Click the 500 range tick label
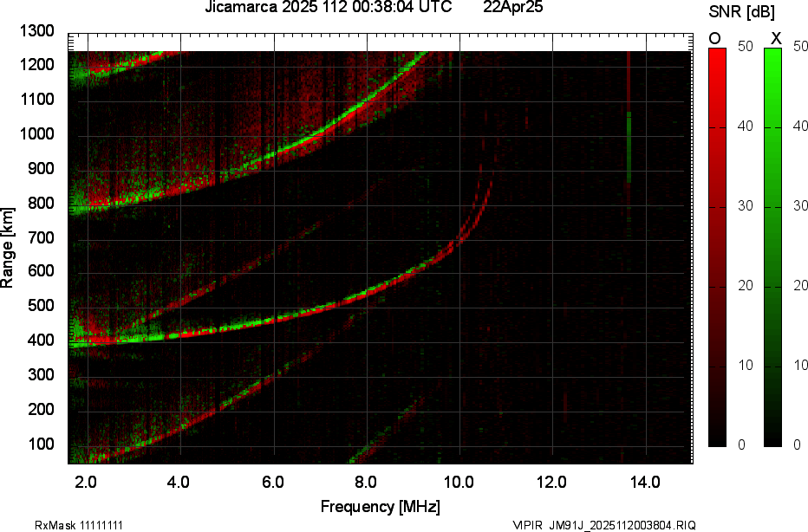 pyautogui.click(x=41, y=305)
